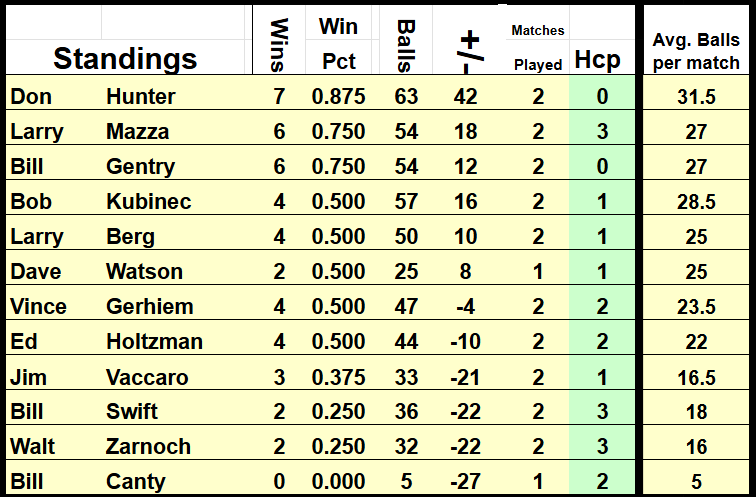Select the Mazza last name cell
Screen dimensions: 756x497
pos(137,132)
